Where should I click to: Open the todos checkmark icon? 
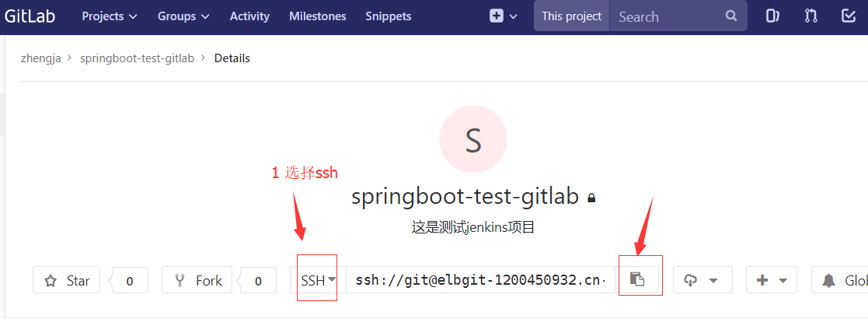[849, 16]
